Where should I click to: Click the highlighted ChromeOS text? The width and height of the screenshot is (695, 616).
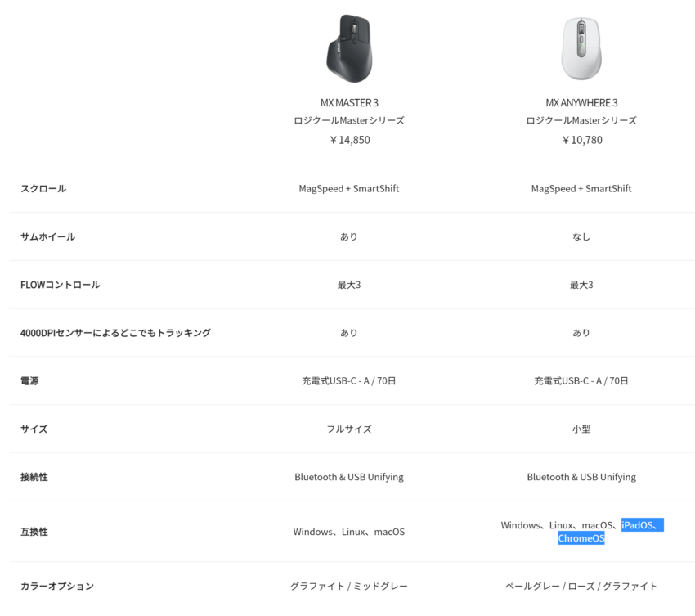tap(581, 538)
